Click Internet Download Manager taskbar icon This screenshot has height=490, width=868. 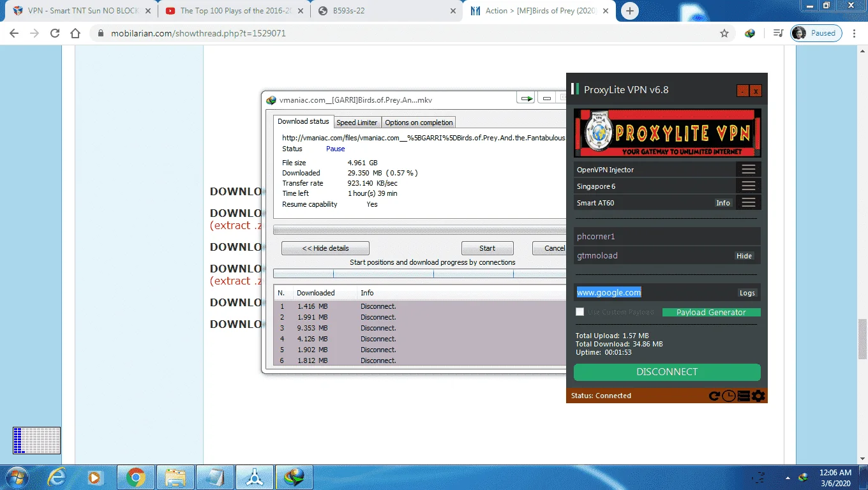(294, 477)
